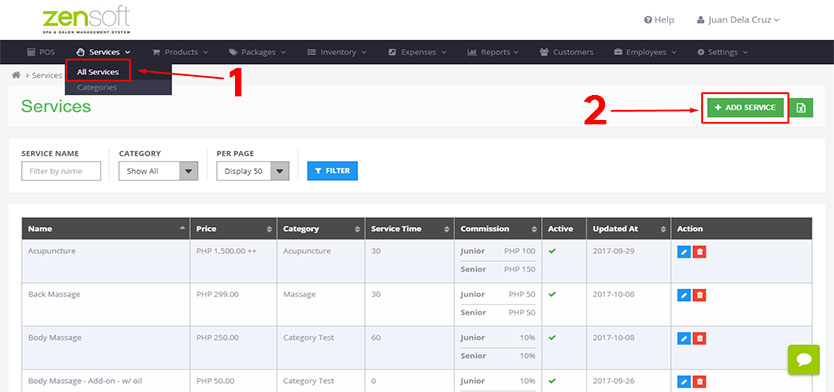Click the Zensoft logo

(x=86, y=20)
